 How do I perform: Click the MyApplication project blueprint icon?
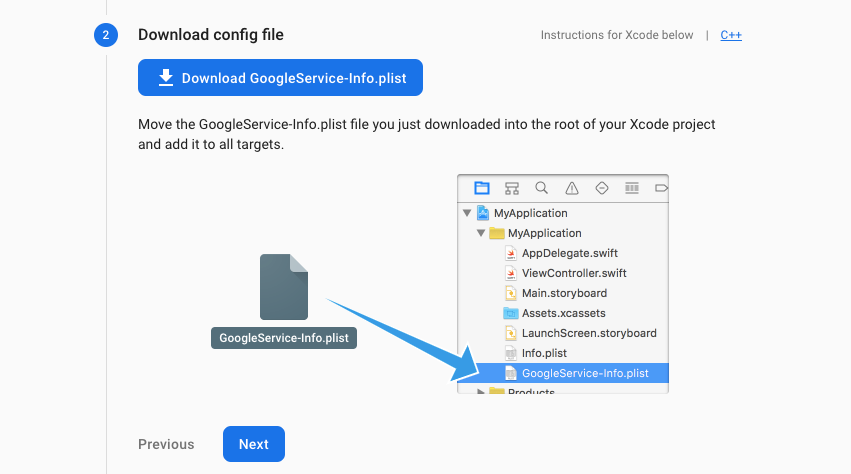[x=482, y=213]
